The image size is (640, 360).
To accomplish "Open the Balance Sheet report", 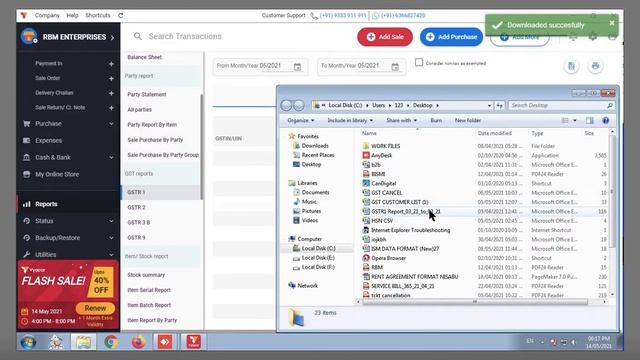I will pyautogui.click(x=144, y=57).
